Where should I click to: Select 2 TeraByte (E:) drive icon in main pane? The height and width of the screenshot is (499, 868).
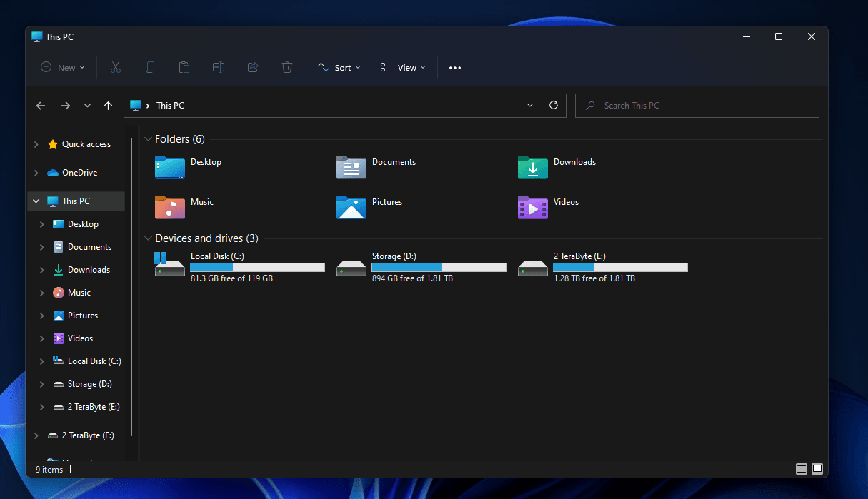click(x=533, y=268)
